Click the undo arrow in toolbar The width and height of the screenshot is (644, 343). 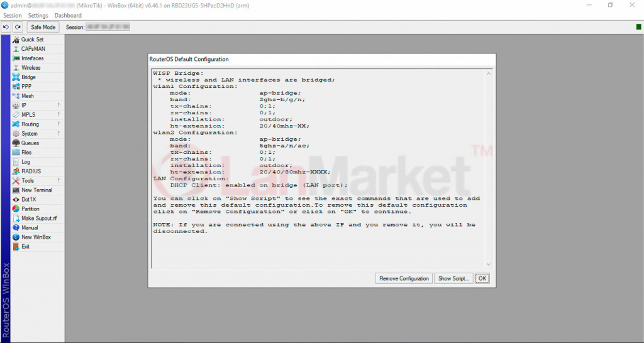pos(6,27)
